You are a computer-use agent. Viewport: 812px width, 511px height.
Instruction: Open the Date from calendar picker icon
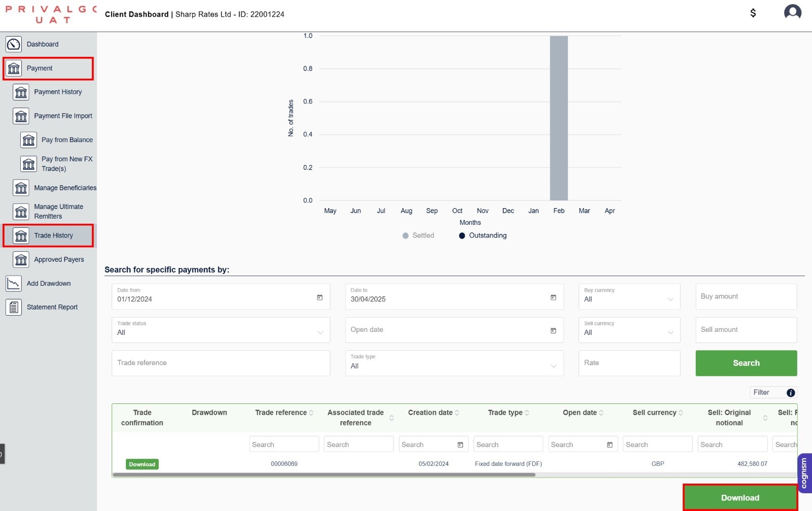pos(320,297)
